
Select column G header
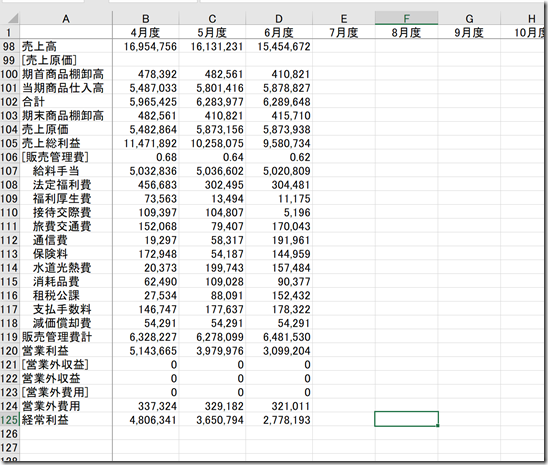(469, 18)
